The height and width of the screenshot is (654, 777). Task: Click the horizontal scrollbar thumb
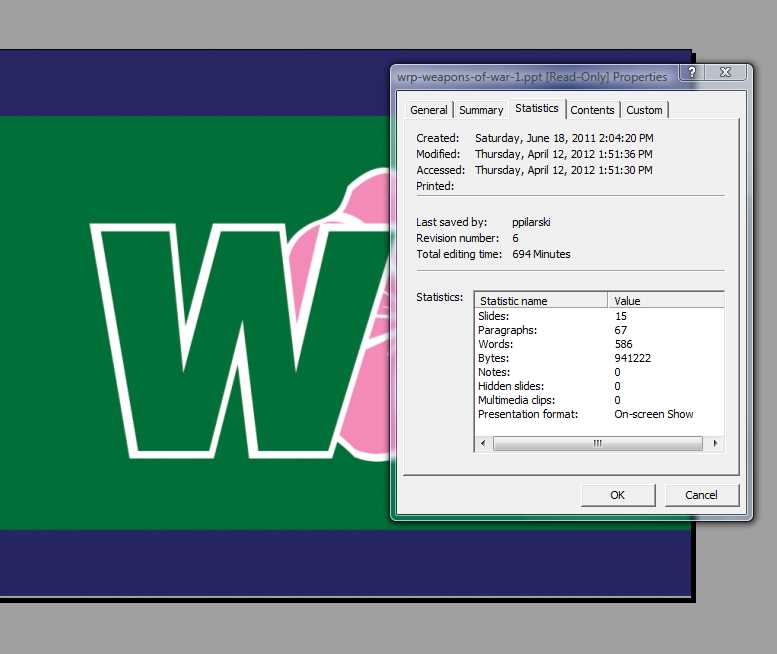pyautogui.click(x=598, y=443)
